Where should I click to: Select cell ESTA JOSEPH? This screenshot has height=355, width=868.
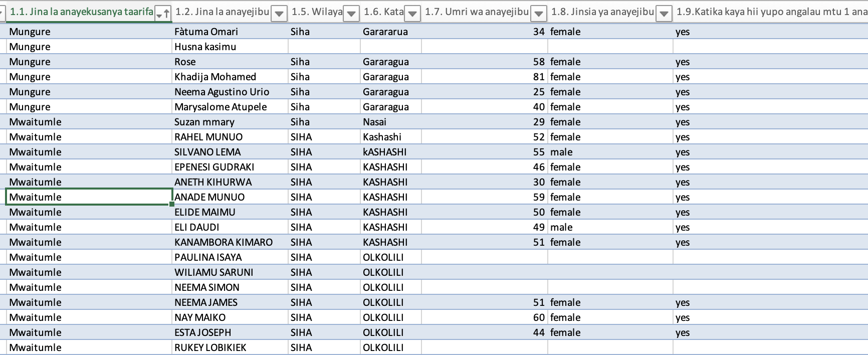tap(231, 332)
